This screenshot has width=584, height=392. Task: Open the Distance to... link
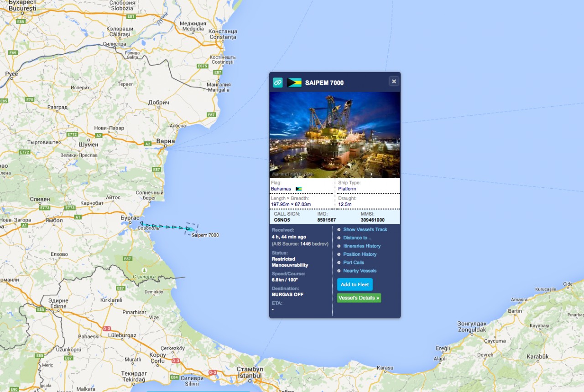(357, 237)
